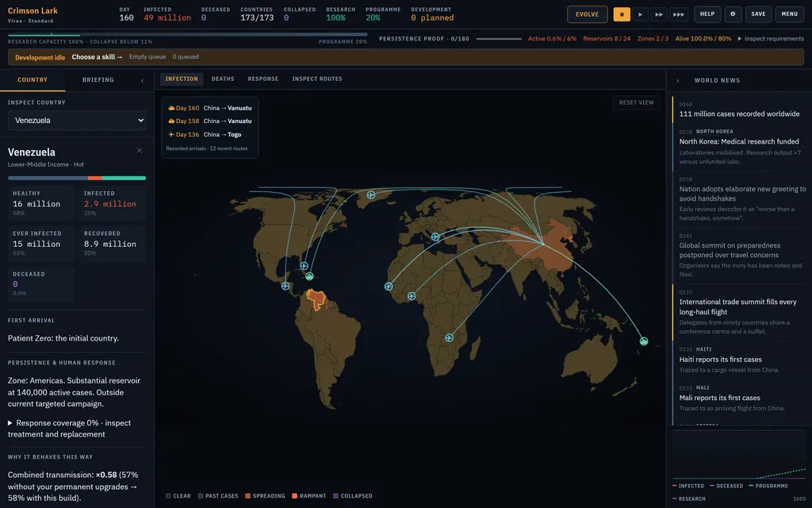Toggle INFECTED chart series
This screenshot has width=812, height=508.
click(688, 487)
